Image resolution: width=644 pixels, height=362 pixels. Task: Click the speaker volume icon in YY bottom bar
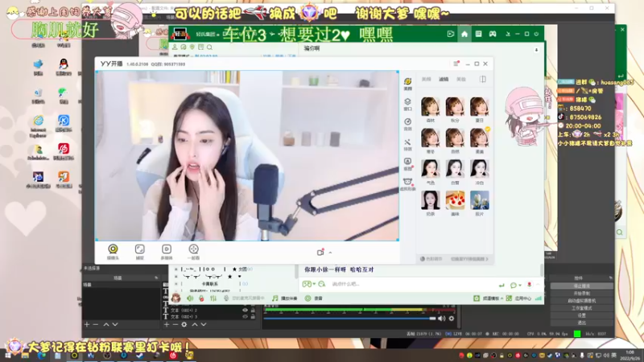tap(190, 298)
